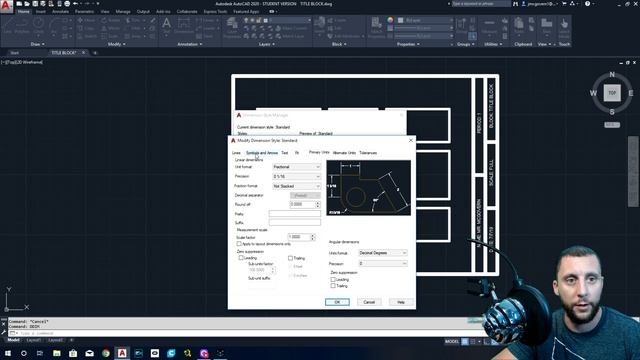Click the Select Mode touch icon
640x360 pixels.
coord(564,26)
